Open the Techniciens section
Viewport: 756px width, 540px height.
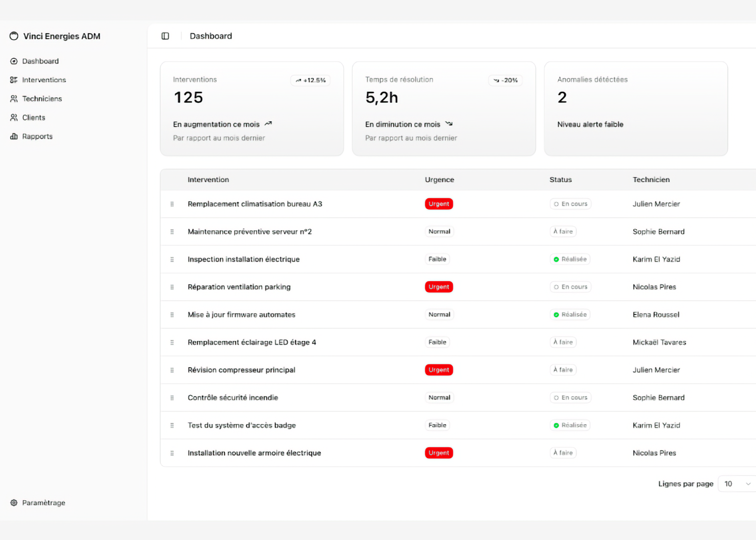pyautogui.click(x=42, y=99)
